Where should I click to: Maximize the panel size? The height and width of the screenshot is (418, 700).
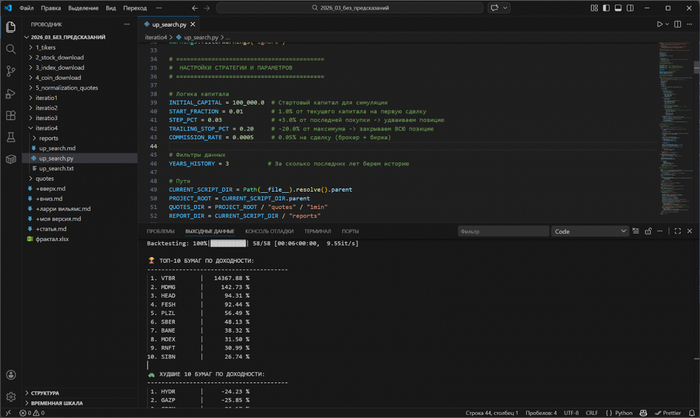[678, 231]
